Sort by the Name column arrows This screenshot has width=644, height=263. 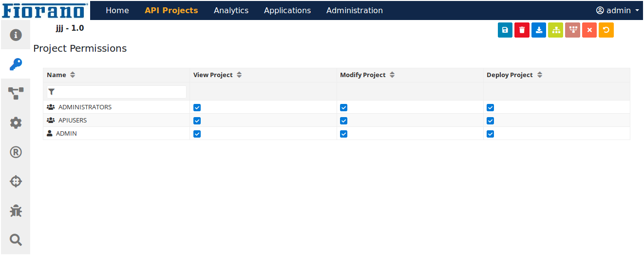pos(73,75)
